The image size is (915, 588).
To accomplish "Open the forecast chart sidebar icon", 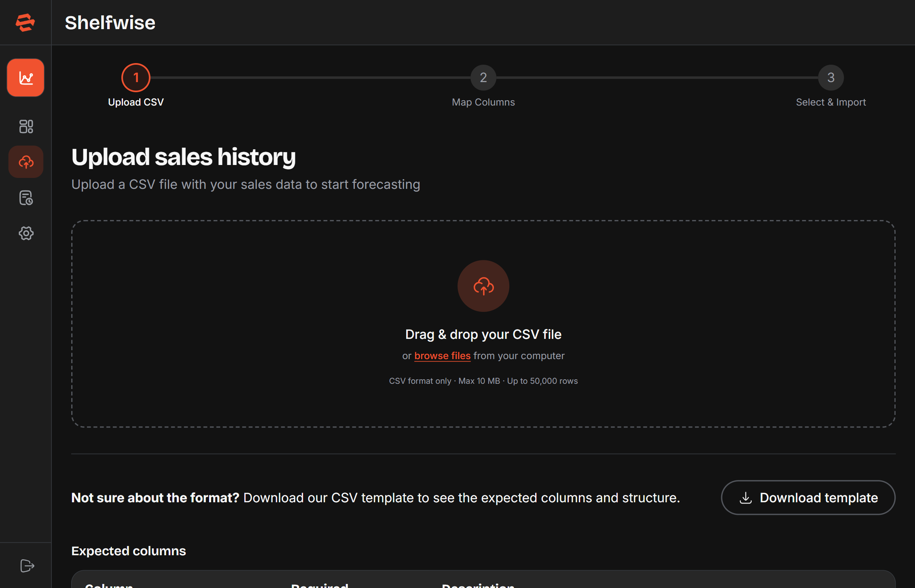I will pyautogui.click(x=25, y=78).
